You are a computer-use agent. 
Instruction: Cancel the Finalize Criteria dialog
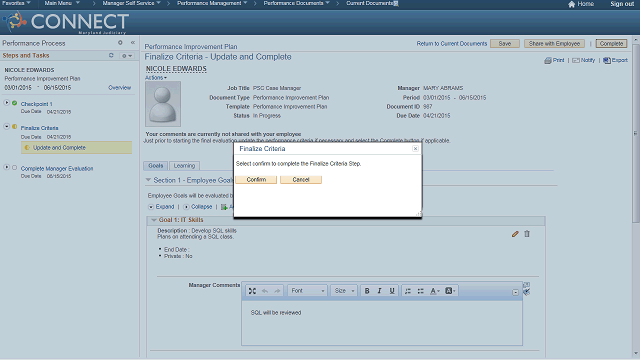301,180
